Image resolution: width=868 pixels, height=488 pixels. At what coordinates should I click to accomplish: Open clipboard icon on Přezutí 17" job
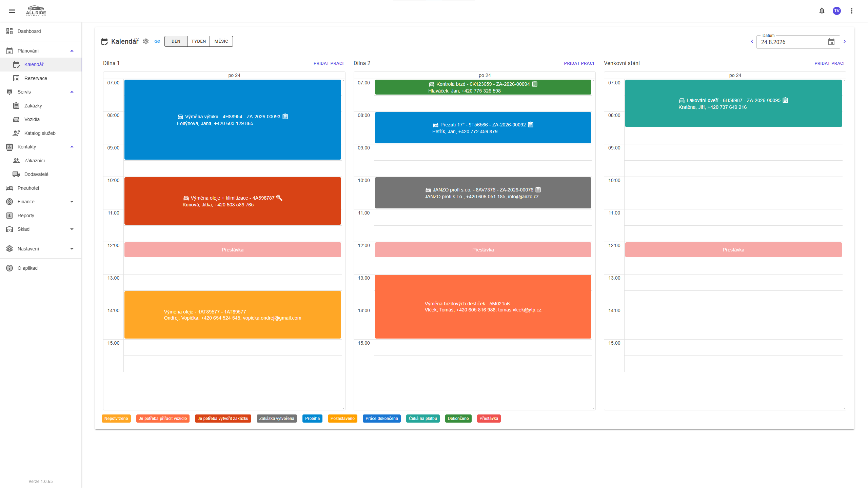531,125
